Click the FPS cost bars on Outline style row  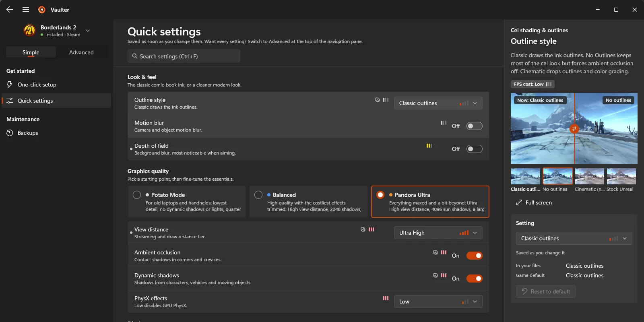[386, 100]
